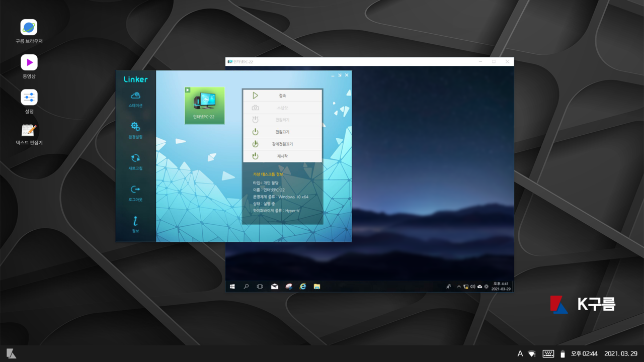
Task: Select 강제전원끄기 (Force power off)
Action: 282,144
